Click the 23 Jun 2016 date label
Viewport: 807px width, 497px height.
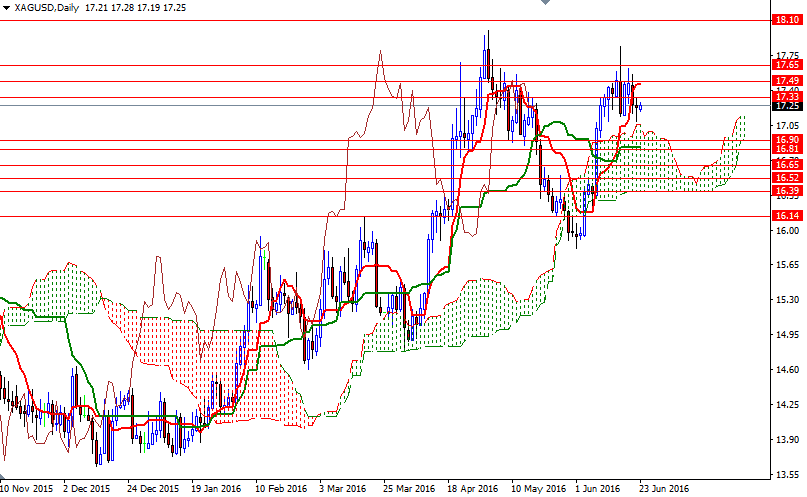coord(663,489)
